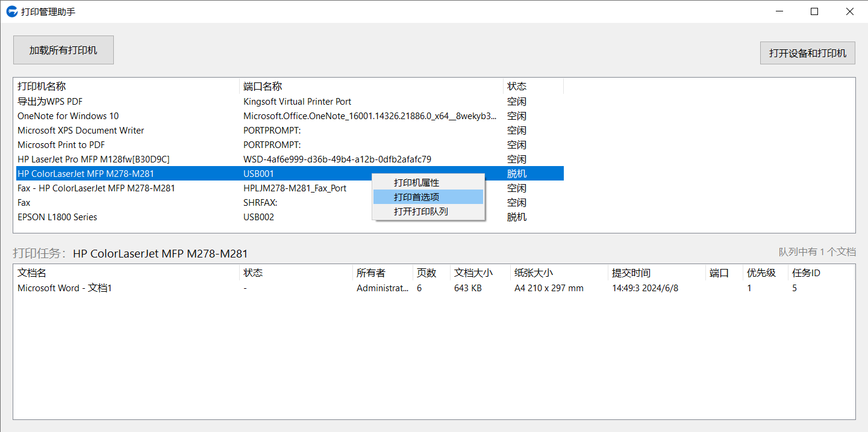The image size is (868, 432).
Task: Click the 打开设备和打印机 button
Action: tap(807, 53)
